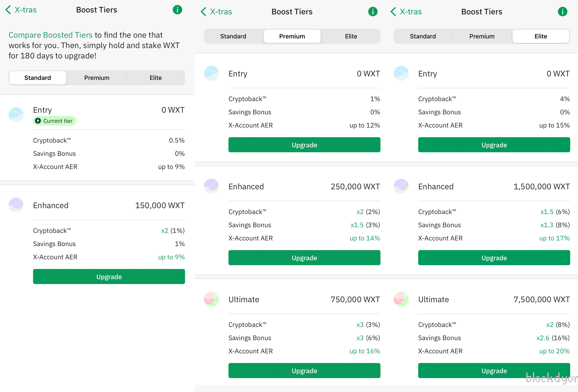
Task: Tap the info icon on the Elite screen
Action: point(562,11)
